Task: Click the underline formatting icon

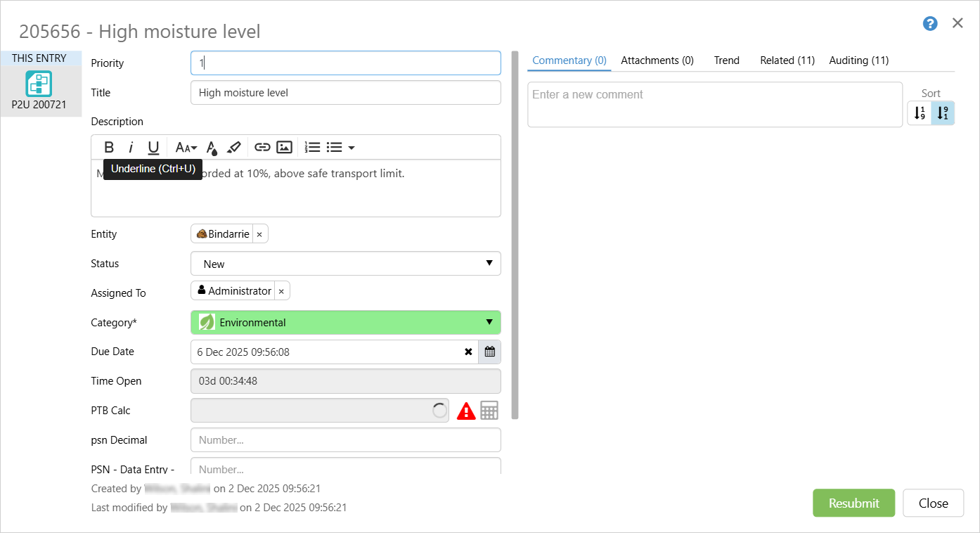Action: point(153,147)
